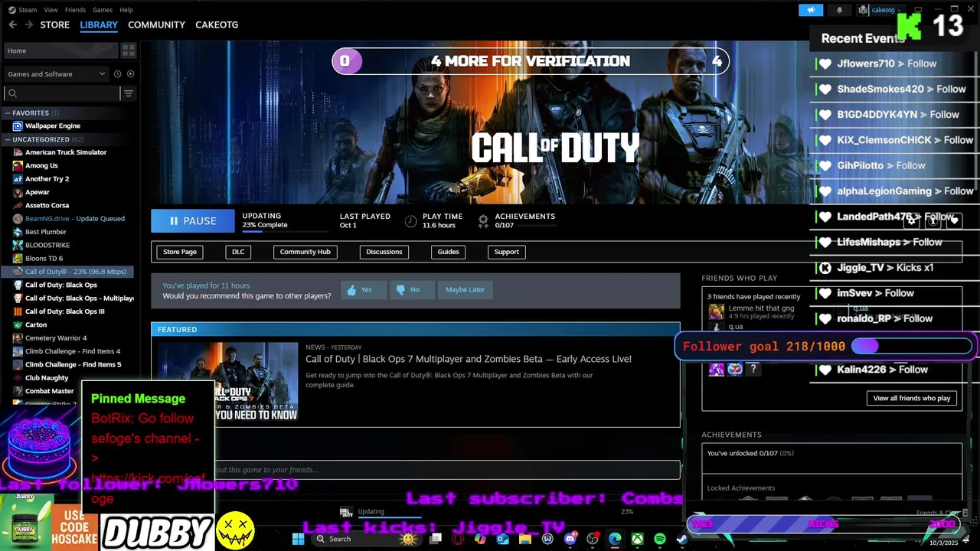This screenshot has width=980, height=551.
Task: Open the Guides page
Action: point(448,252)
